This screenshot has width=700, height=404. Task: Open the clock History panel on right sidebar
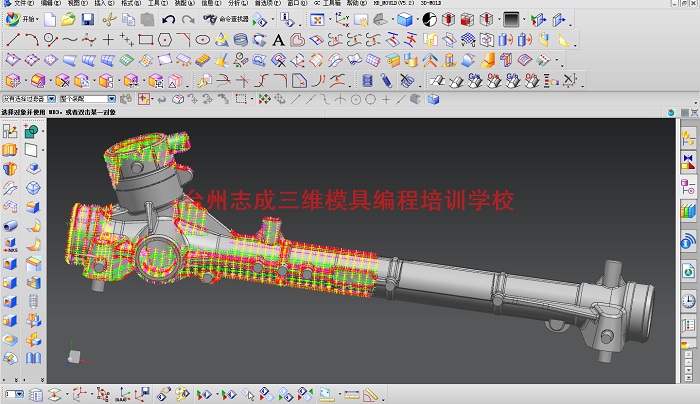[688, 300]
